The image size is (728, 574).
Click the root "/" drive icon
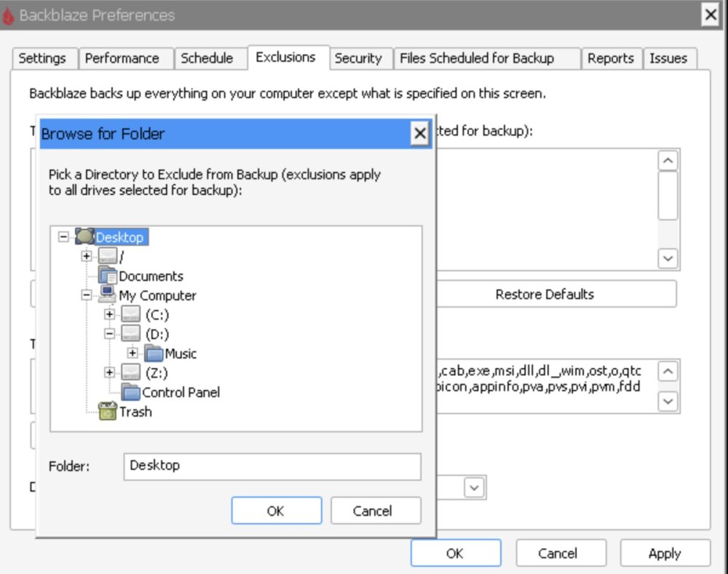pyautogui.click(x=108, y=256)
